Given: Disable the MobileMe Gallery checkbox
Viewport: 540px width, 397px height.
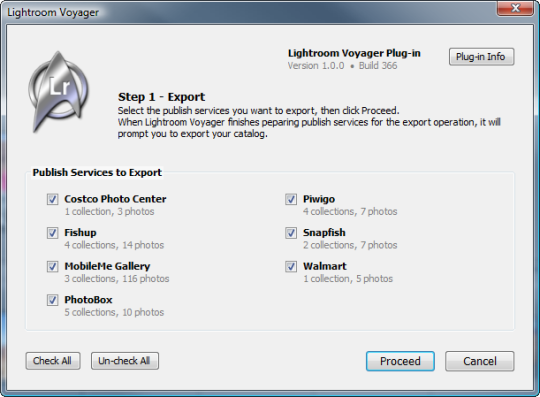Looking at the screenshot, I should (52, 266).
